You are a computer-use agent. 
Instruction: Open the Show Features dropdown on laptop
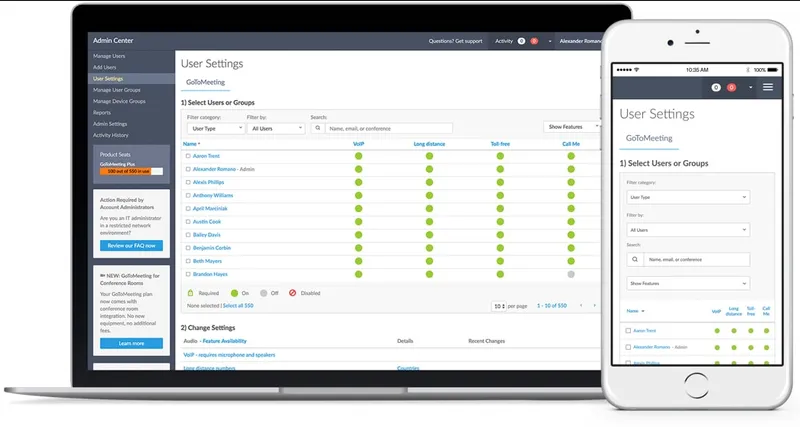pyautogui.click(x=572, y=127)
